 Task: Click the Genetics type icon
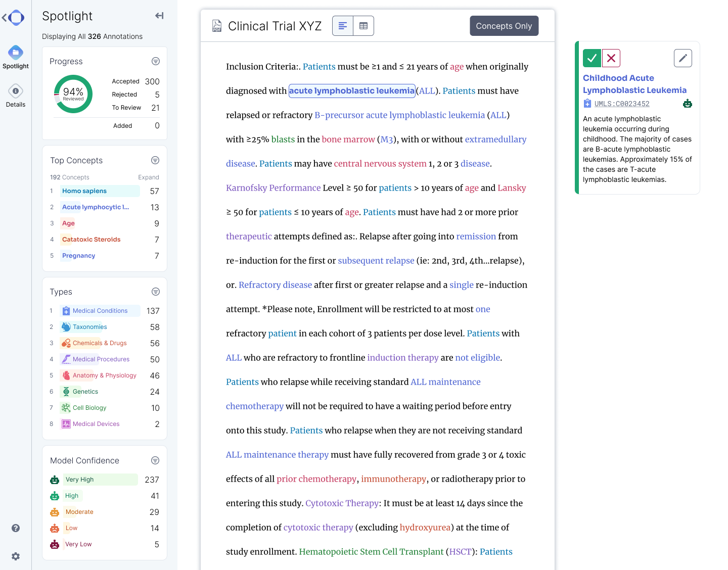66,392
